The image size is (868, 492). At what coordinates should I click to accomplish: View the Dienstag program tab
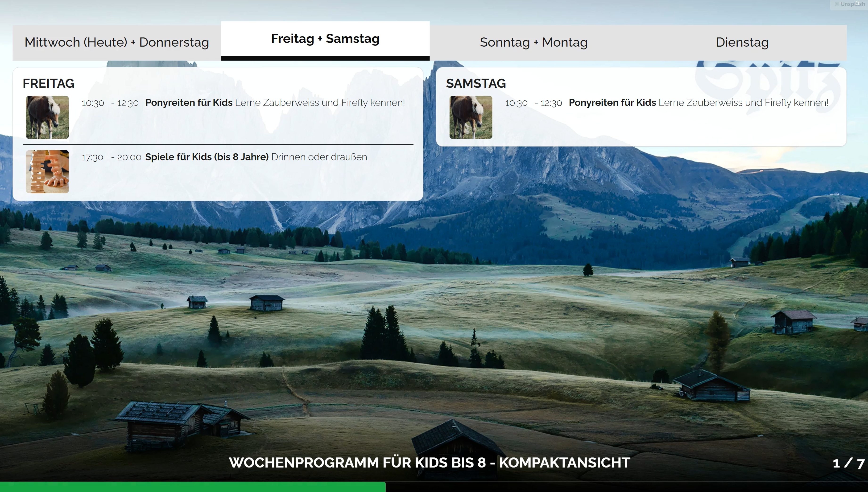tap(742, 42)
